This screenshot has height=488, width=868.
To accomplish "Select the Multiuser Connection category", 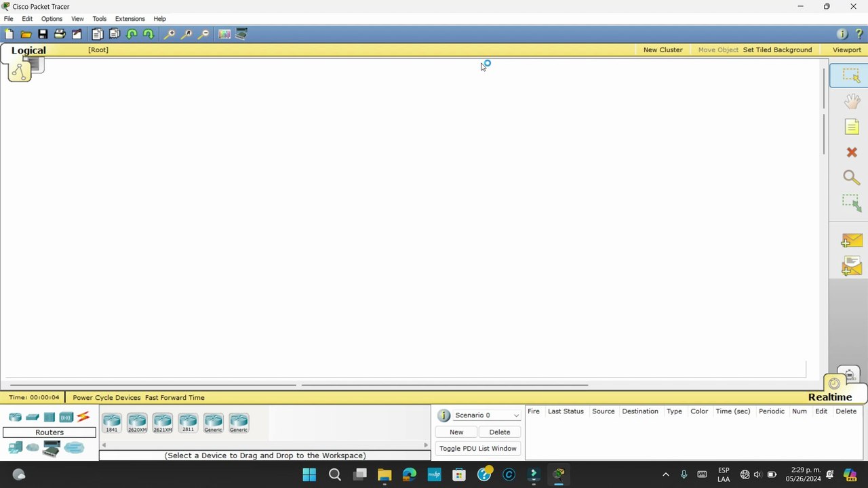I will pyautogui.click(x=74, y=447).
